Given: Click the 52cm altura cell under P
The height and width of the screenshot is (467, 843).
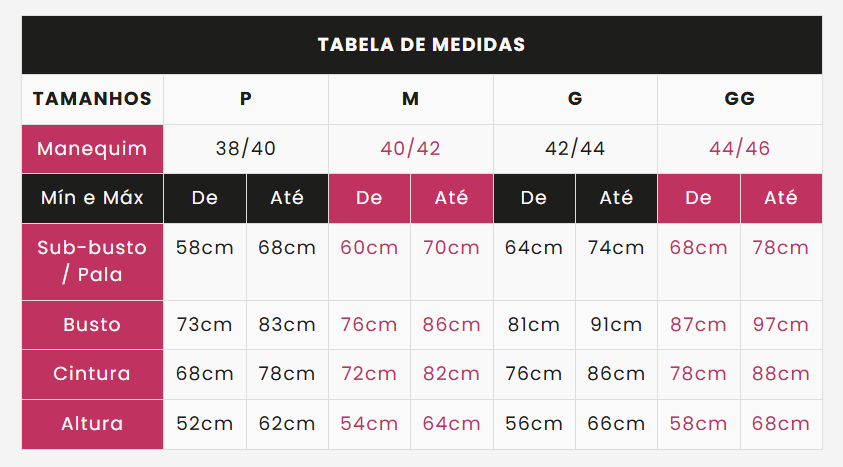Looking at the screenshot, I should 205,424.
